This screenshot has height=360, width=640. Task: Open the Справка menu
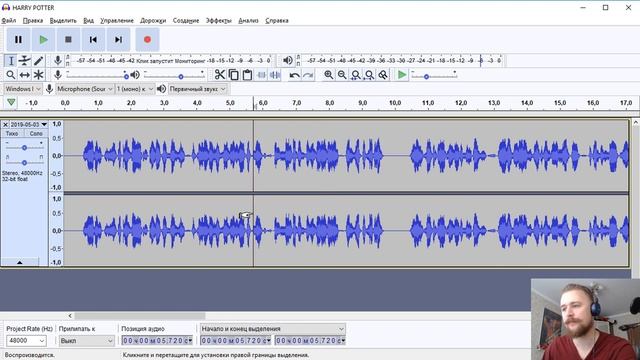[277, 20]
